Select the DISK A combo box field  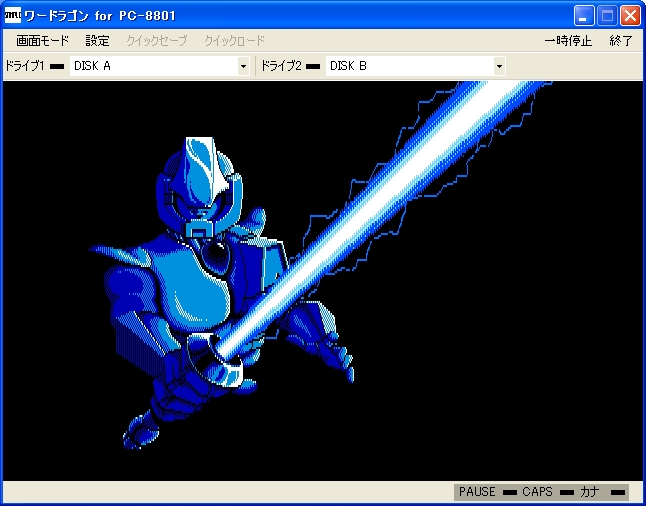[159, 66]
